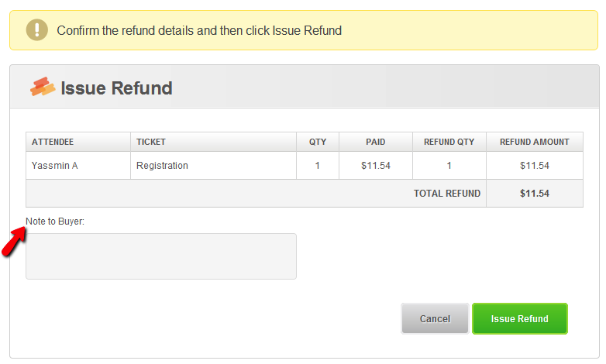
Task: Click the Issue Refund heading text
Action: (116, 88)
